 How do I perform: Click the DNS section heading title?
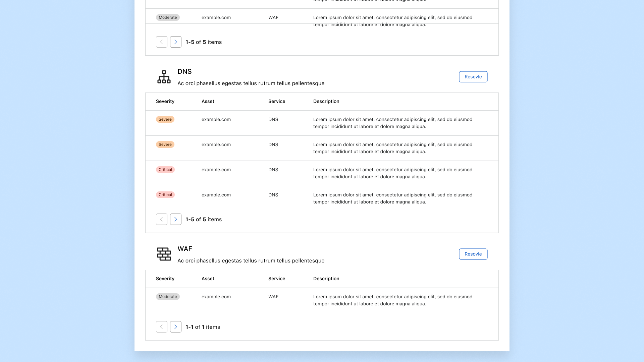click(184, 71)
